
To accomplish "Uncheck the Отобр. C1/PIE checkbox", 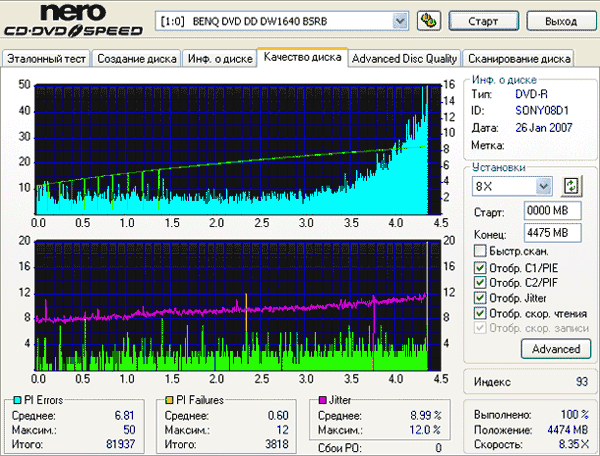I will pyautogui.click(x=481, y=267).
